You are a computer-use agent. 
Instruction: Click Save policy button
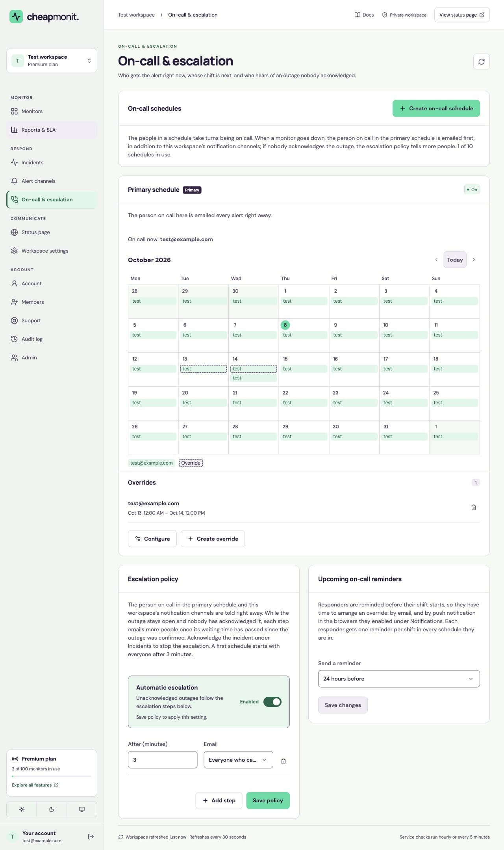click(x=268, y=800)
